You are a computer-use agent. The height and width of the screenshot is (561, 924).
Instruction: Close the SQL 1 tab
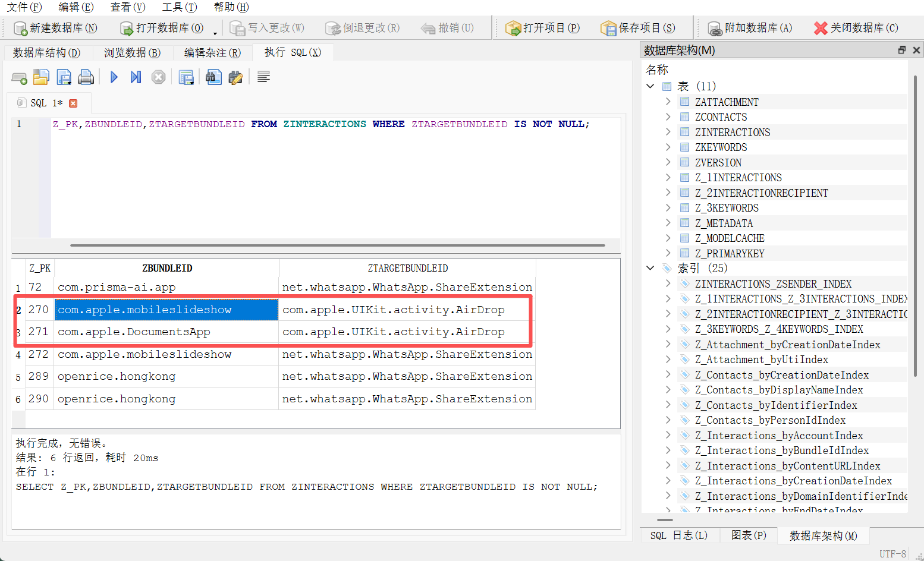pos(73,103)
